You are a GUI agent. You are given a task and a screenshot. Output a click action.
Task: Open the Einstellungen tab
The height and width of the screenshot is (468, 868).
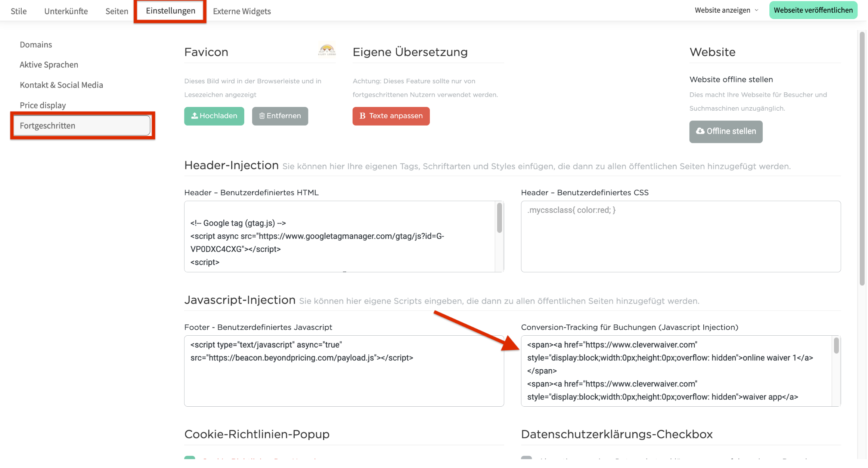point(170,11)
